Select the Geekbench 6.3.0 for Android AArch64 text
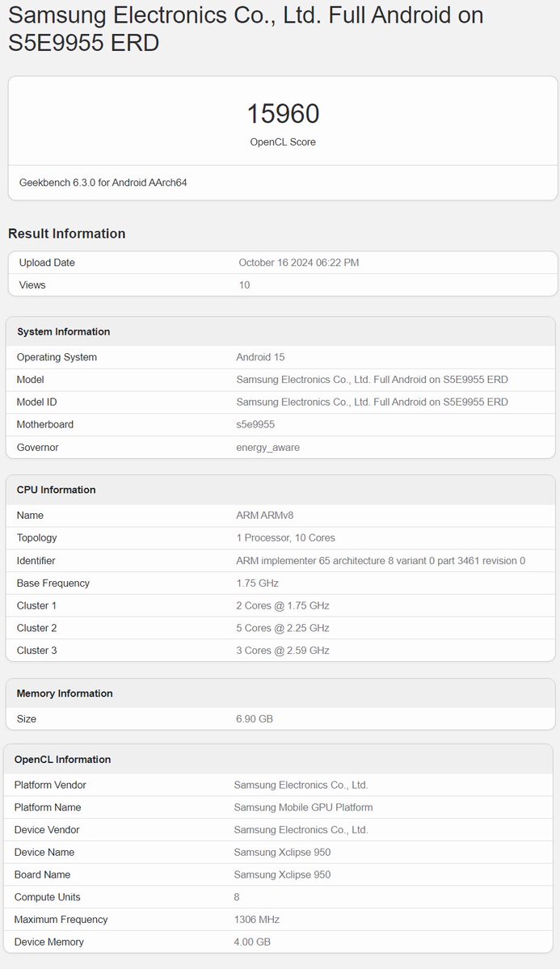This screenshot has height=969, width=560. (x=103, y=183)
